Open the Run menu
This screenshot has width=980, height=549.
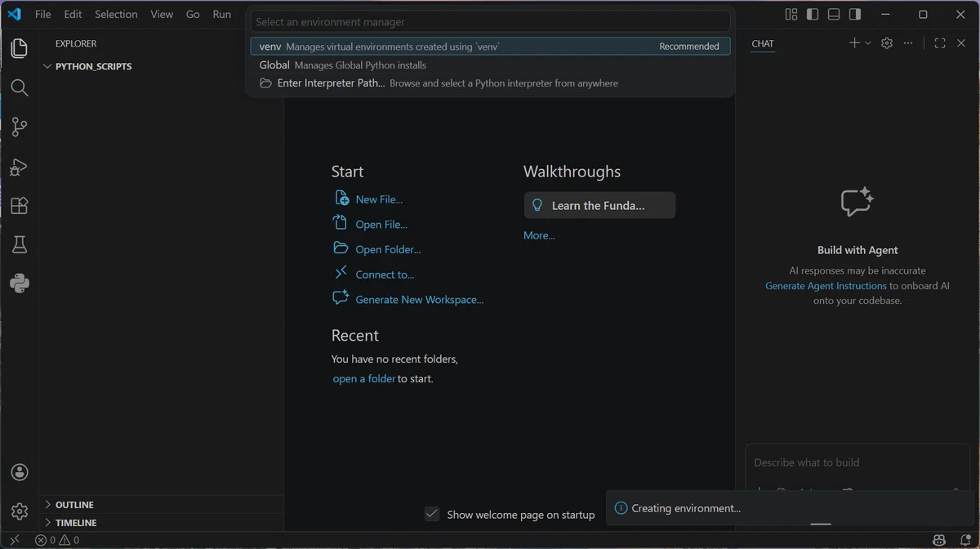221,14
